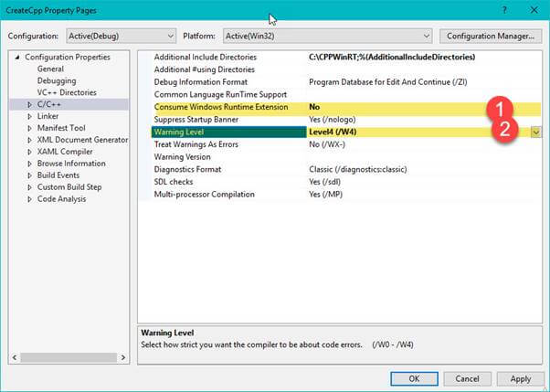Select the Additional Include Directories property
The width and height of the screenshot is (550, 392).
(206, 58)
